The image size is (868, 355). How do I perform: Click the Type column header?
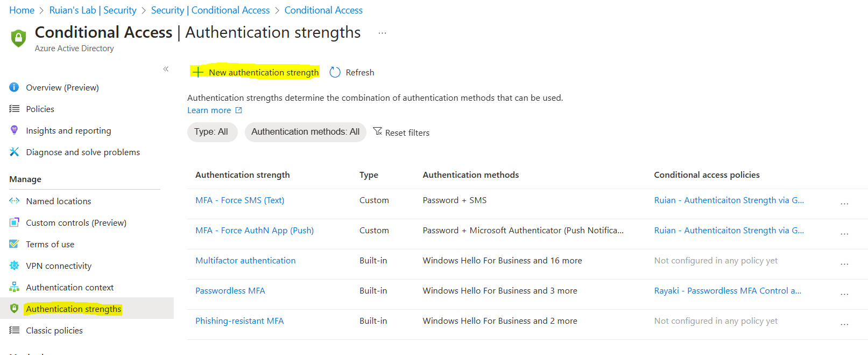coord(369,175)
